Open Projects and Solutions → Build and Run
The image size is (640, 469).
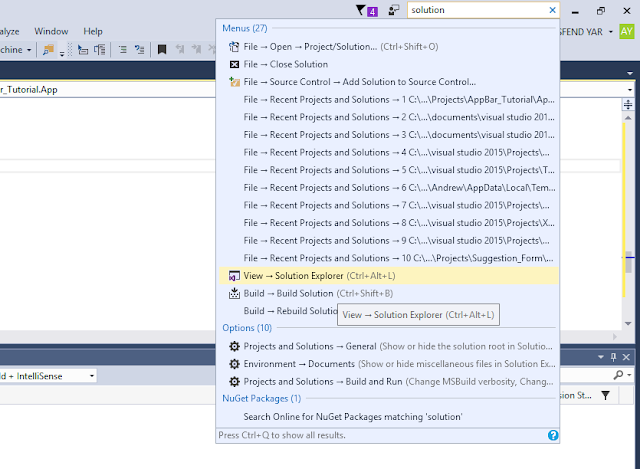point(389,382)
